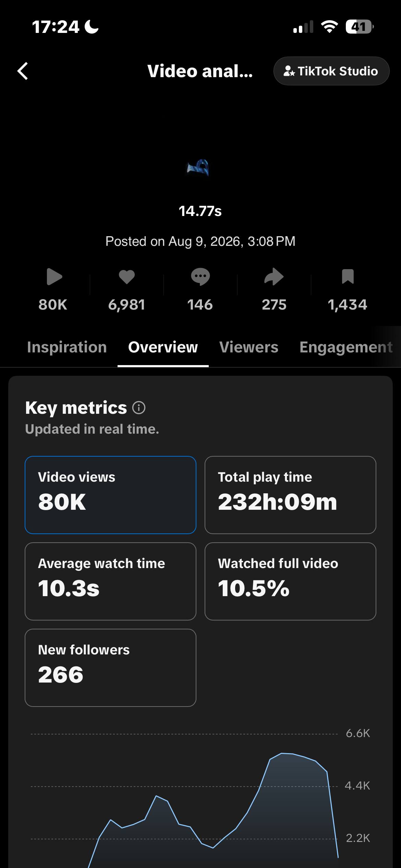The image size is (401, 868).
Task: Select the New followers card
Action: pyautogui.click(x=110, y=668)
